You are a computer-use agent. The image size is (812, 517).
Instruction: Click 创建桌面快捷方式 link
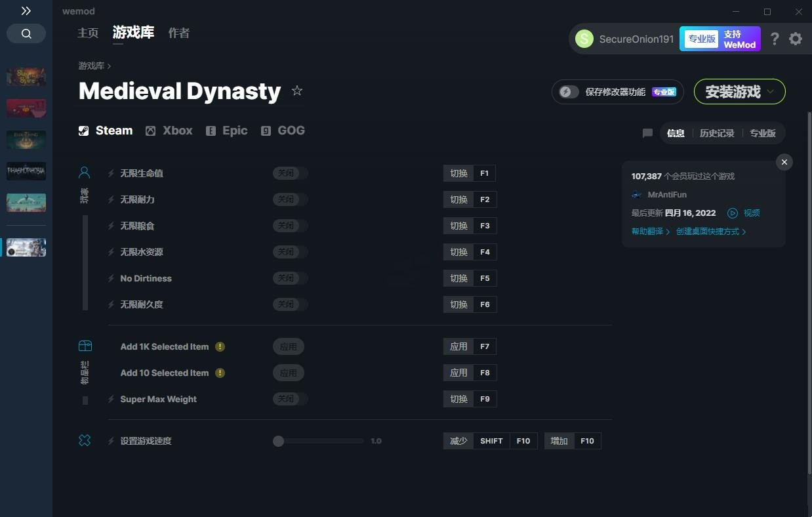(711, 232)
